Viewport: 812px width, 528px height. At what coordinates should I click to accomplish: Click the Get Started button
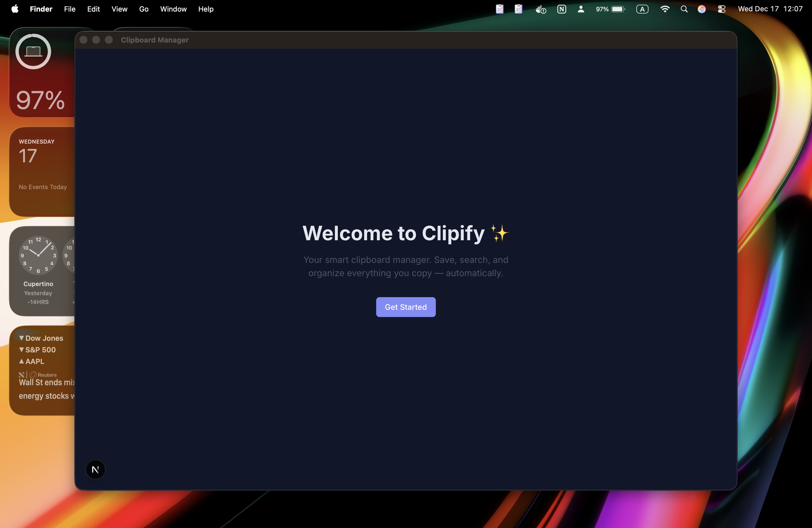[x=406, y=307]
